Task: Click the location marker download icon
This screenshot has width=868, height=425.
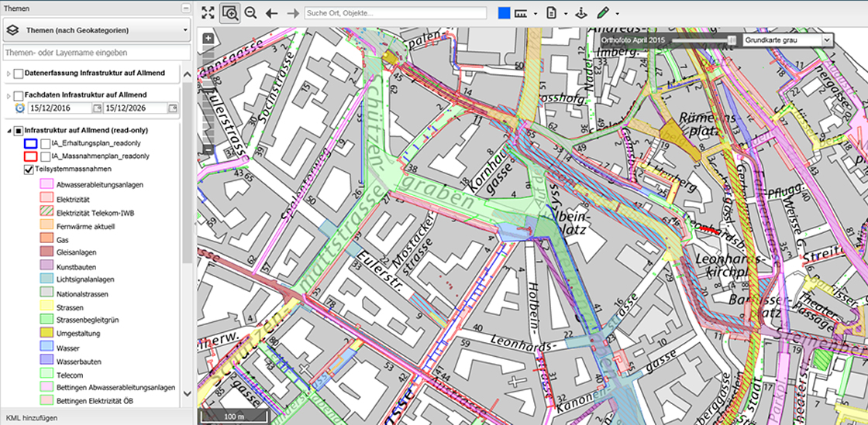Action: (580, 13)
